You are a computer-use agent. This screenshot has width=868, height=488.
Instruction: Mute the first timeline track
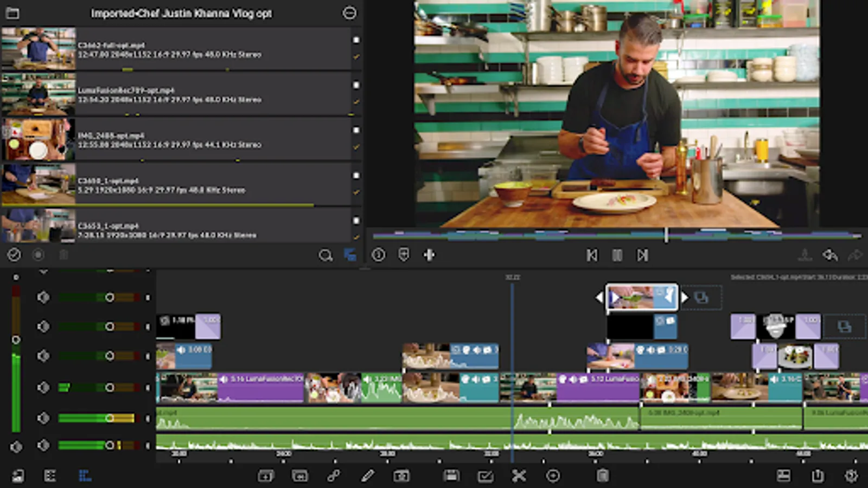(43, 297)
